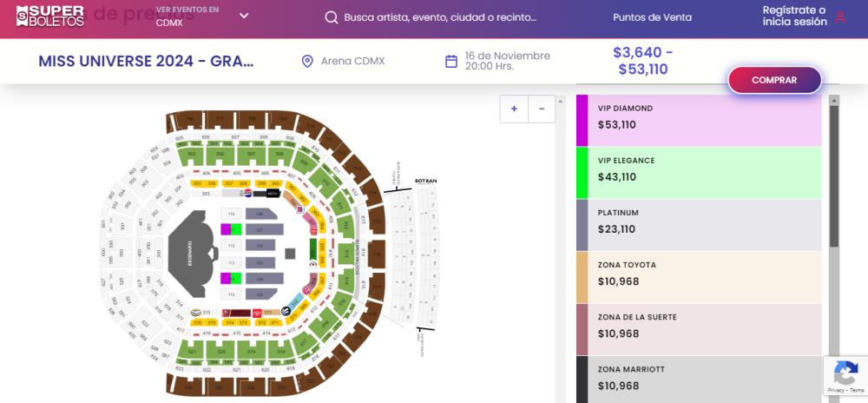Viewport: 868px width, 403px height.
Task: Click the Arena CDMX location pin icon
Action: click(307, 61)
